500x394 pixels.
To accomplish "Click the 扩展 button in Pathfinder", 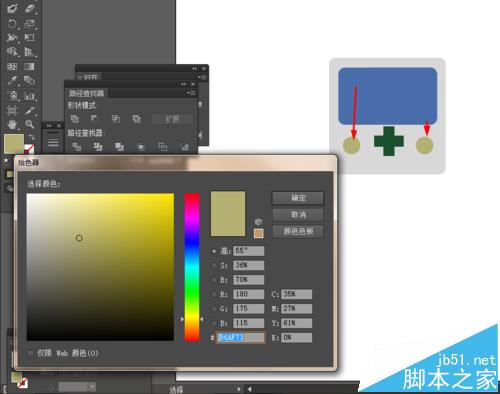I will [x=172, y=119].
